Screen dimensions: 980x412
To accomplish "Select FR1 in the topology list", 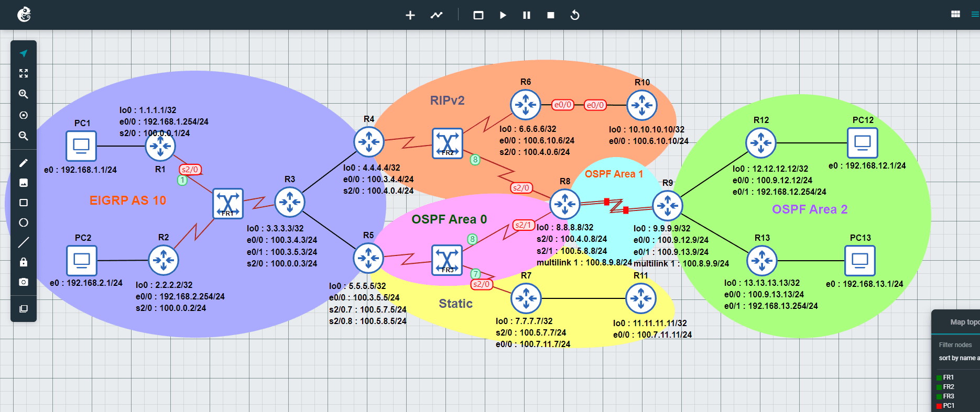I will 948,377.
